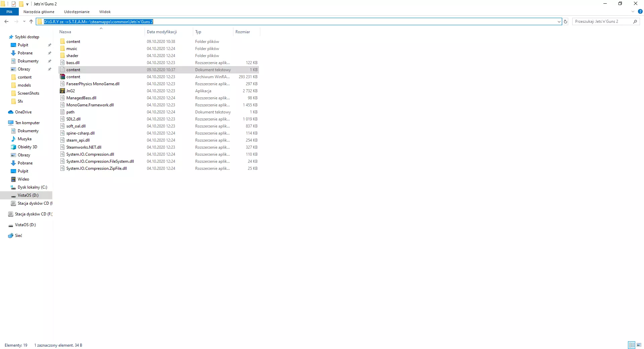Click the Wideo film icon

[x=13, y=179]
